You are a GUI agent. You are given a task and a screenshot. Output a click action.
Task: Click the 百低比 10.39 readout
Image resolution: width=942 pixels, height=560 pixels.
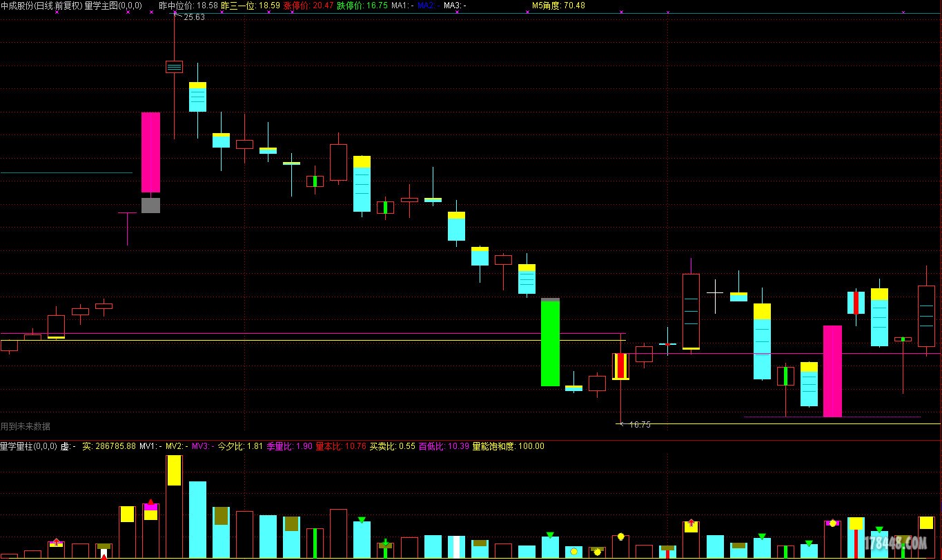444,447
